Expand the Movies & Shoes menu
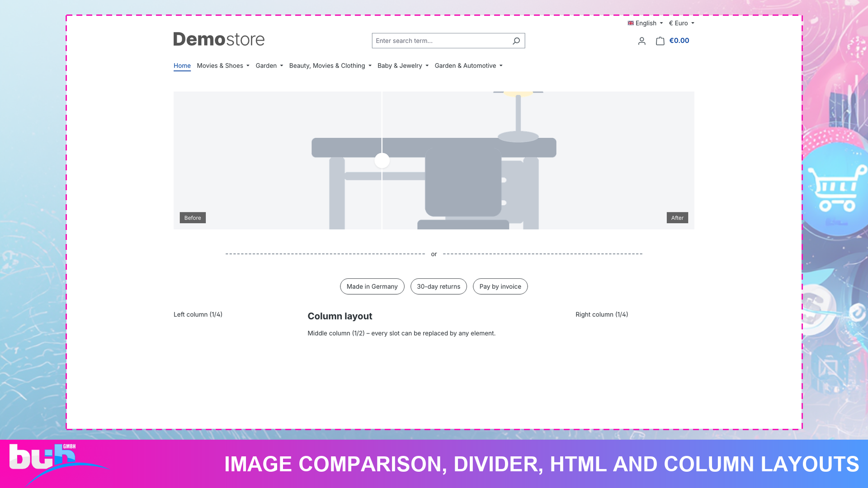The width and height of the screenshot is (868, 488). pyautogui.click(x=223, y=66)
